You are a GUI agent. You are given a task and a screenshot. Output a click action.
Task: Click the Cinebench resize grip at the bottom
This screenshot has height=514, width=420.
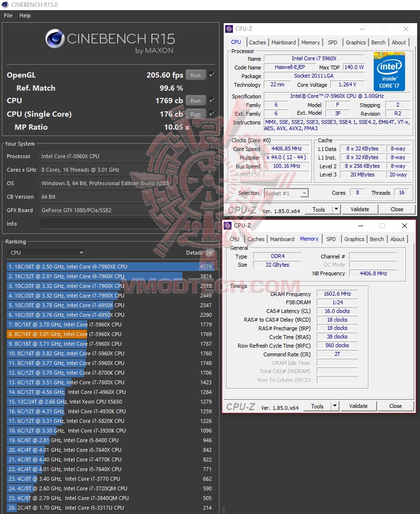coord(224,509)
